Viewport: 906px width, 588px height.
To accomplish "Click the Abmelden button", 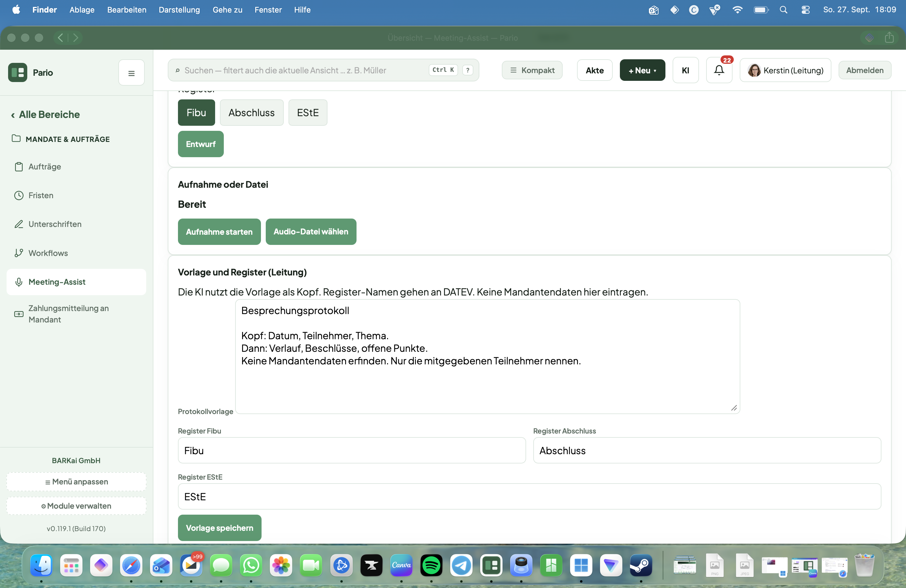I will pyautogui.click(x=865, y=70).
